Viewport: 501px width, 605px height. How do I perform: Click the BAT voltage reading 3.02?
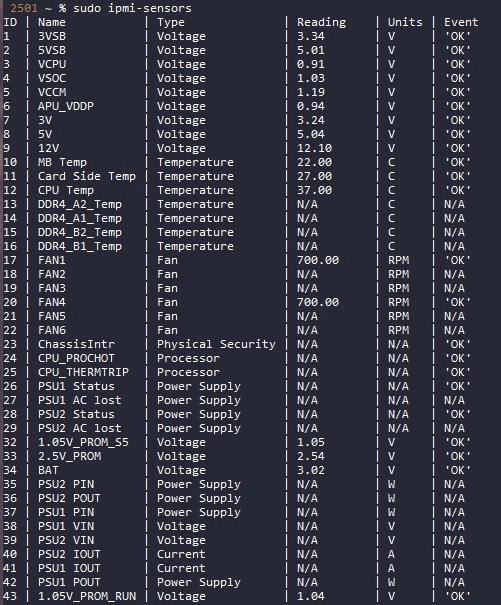click(311, 470)
